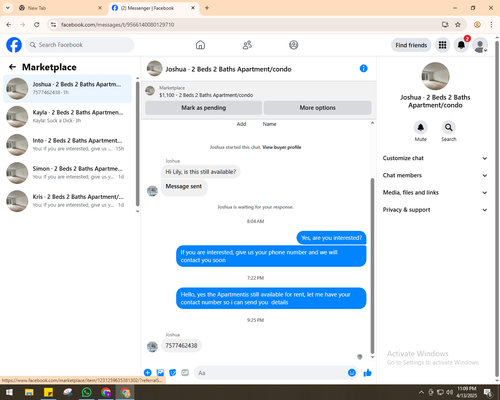Click Mark as pending button

(203, 108)
